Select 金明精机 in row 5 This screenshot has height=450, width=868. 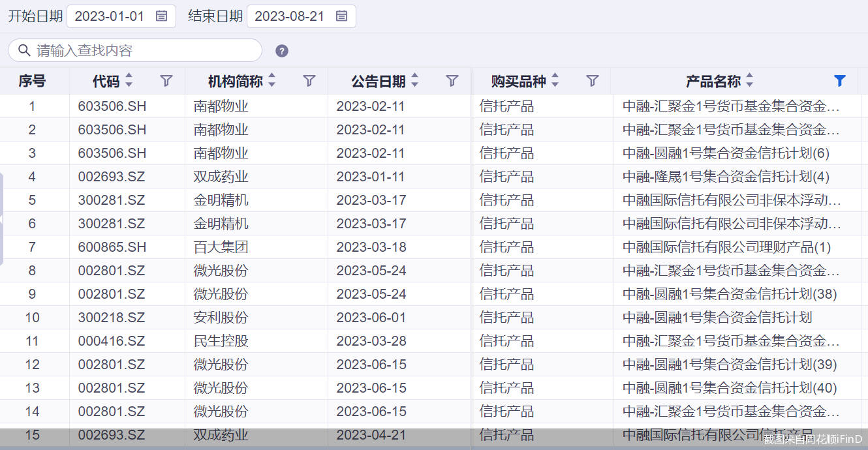[221, 200]
